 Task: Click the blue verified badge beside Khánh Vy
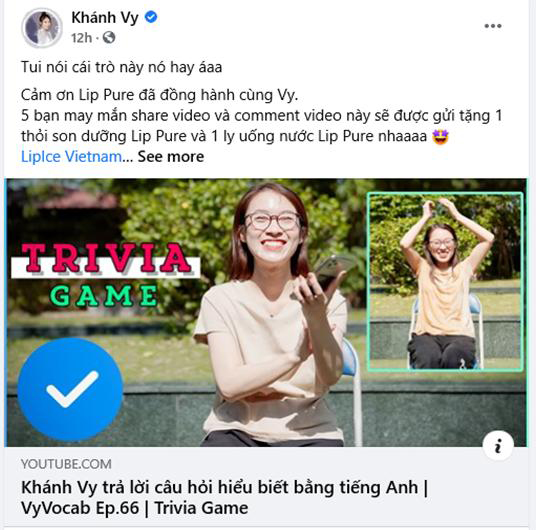coord(151,17)
